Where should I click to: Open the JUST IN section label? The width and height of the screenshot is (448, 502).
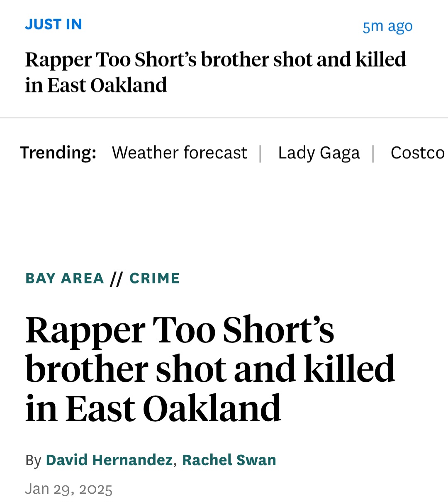pos(54,24)
